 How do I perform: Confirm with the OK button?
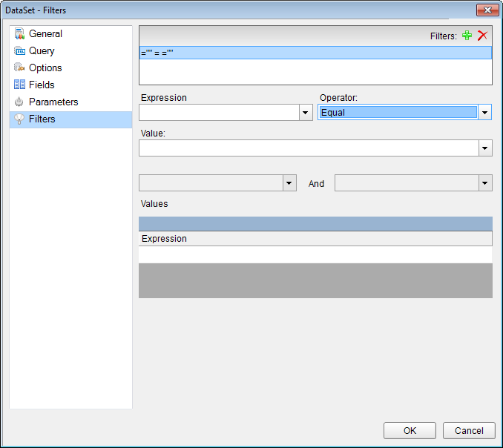tap(410, 430)
